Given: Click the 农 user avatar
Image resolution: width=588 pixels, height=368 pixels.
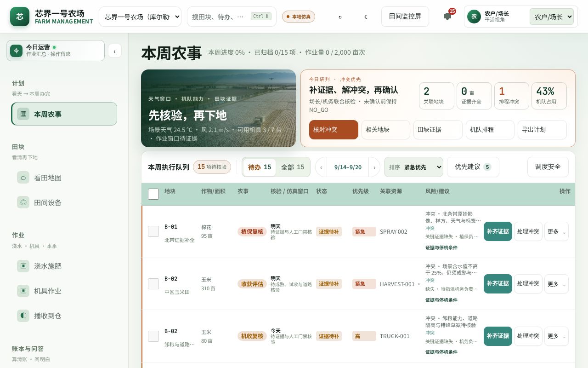Looking at the screenshot, I should (x=474, y=17).
